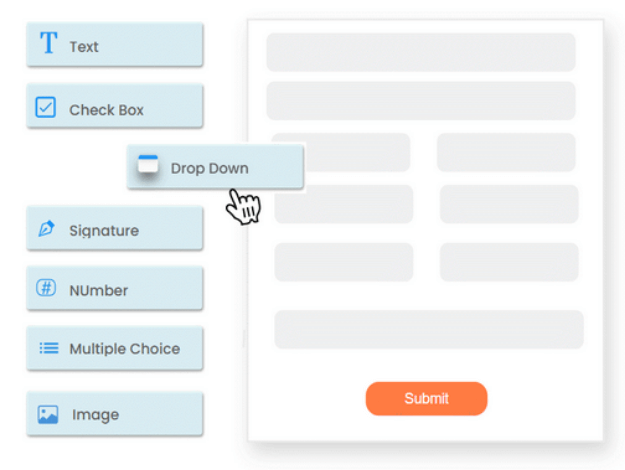The width and height of the screenshot is (625, 470).
Task: Click the top form field placeholder
Action: point(420,52)
